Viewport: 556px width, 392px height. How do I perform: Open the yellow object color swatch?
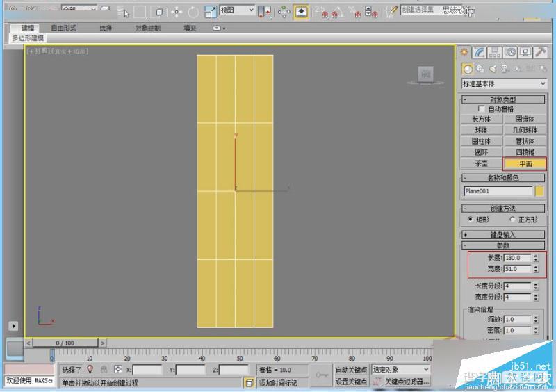539,191
